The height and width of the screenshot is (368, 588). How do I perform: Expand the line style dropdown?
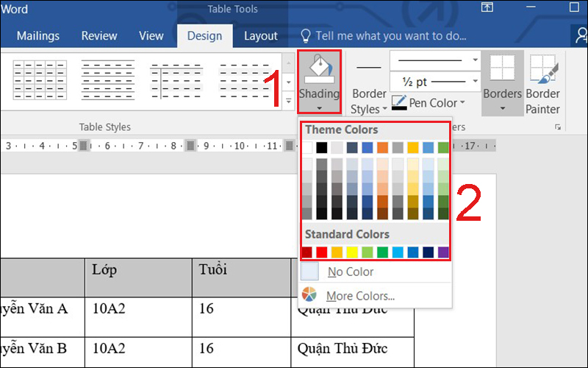pyautogui.click(x=476, y=60)
